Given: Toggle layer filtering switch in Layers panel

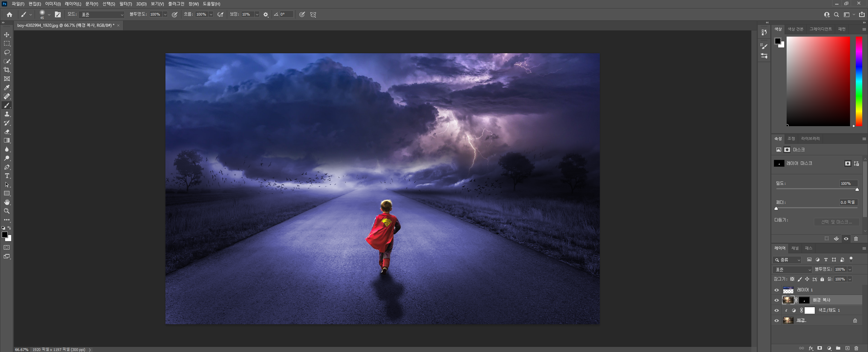Looking at the screenshot, I should [x=851, y=259].
